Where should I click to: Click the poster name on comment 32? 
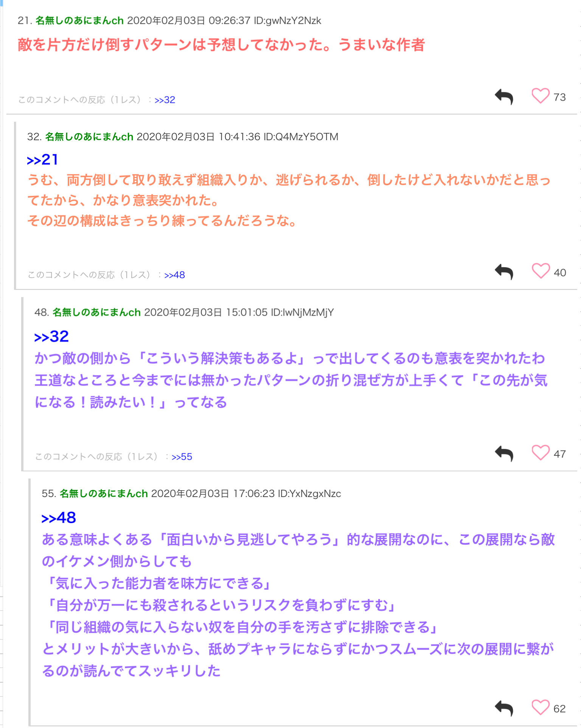click(89, 136)
